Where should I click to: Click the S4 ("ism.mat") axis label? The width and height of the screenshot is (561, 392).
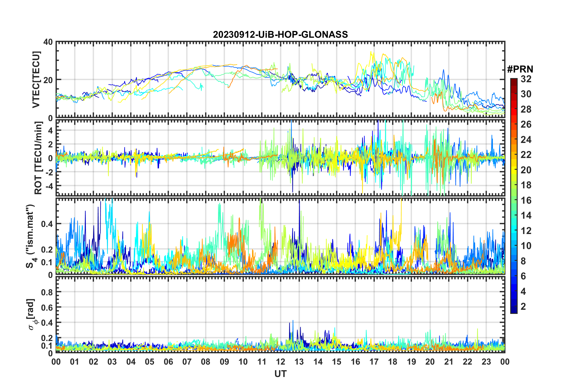tap(30, 236)
